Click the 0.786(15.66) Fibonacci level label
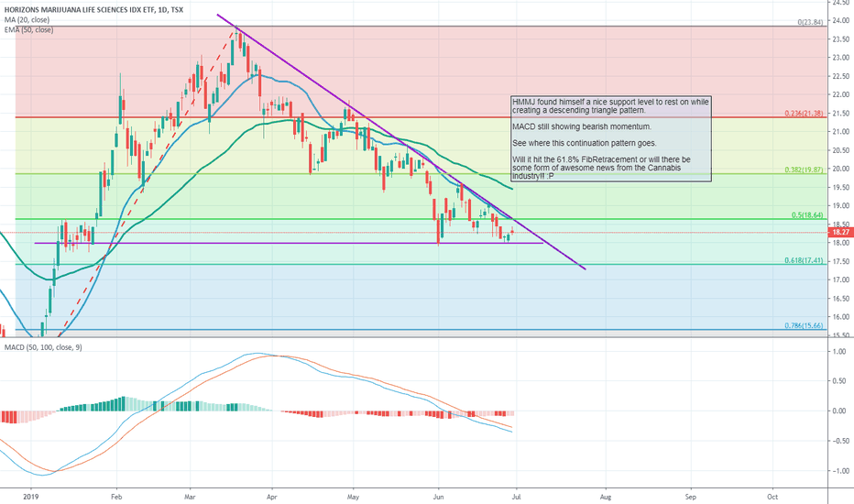This screenshot has width=854, height=504. tap(804, 325)
